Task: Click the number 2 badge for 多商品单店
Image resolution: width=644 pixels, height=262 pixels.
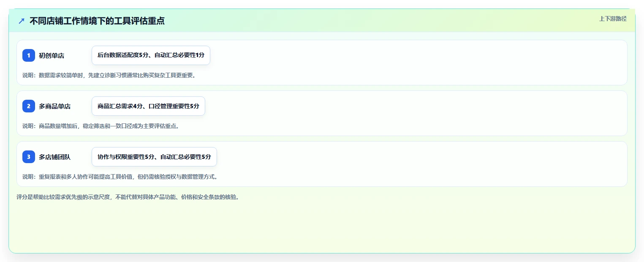Action: click(29, 106)
